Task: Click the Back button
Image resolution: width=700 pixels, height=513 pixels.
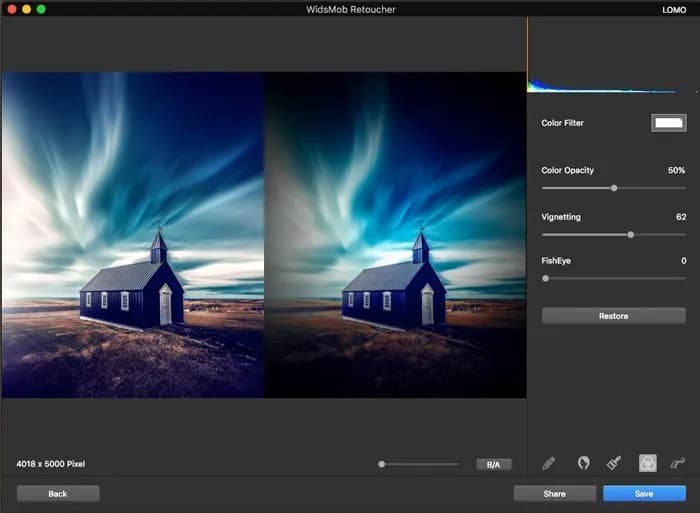Action: click(x=58, y=493)
